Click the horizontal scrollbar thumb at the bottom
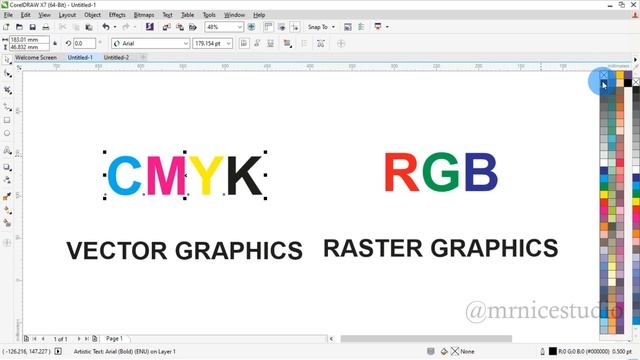The image size is (640, 360). pos(426,338)
